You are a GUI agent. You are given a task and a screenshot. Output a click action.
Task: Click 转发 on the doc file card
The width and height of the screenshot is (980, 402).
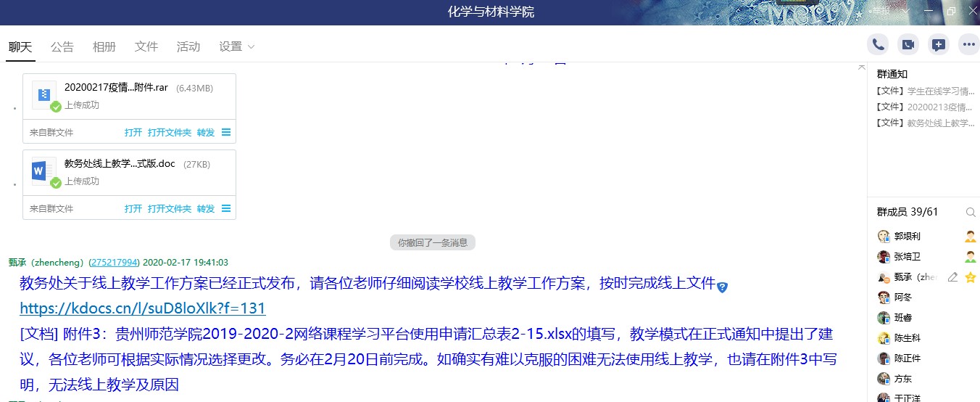(x=206, y=209)
